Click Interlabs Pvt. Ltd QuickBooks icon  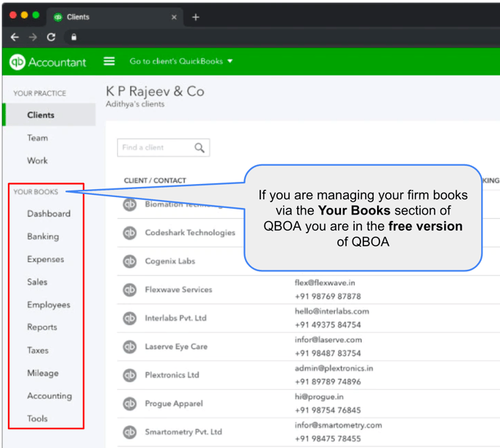(x=130, y=318)
